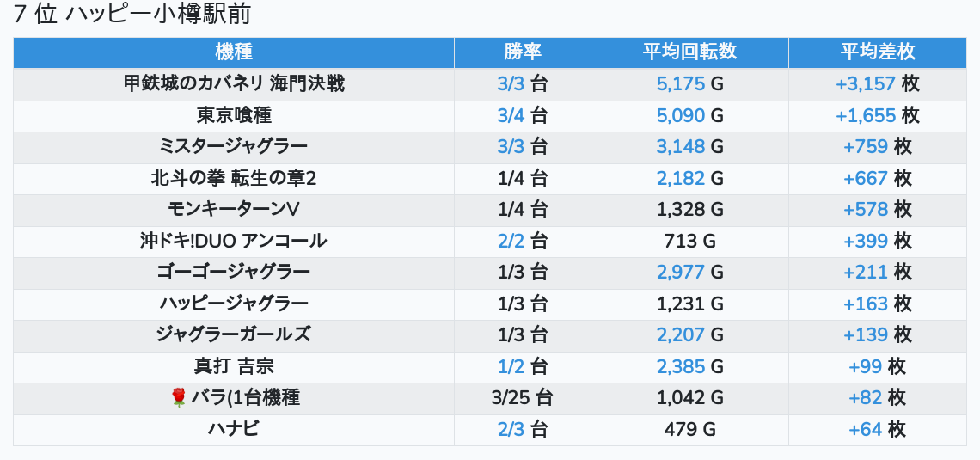This screenshot has height=460, width=980.
Task: Select the 平均回転数 column header
Action: point(689,52)
